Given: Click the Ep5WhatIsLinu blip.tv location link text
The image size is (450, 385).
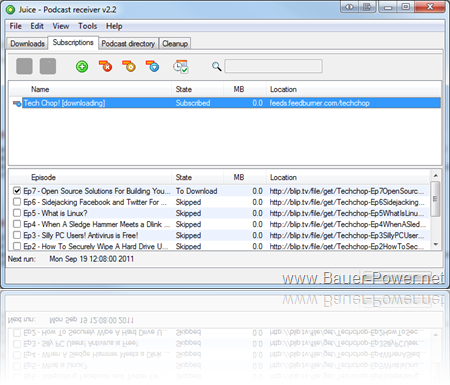Looking at the screenshot, I should coord(347,213).
